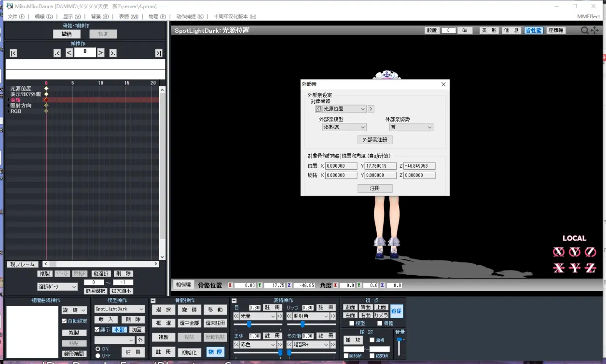Step forward one frame (> button)
This screenshot has height=364, width=606.
coord(101,53)
